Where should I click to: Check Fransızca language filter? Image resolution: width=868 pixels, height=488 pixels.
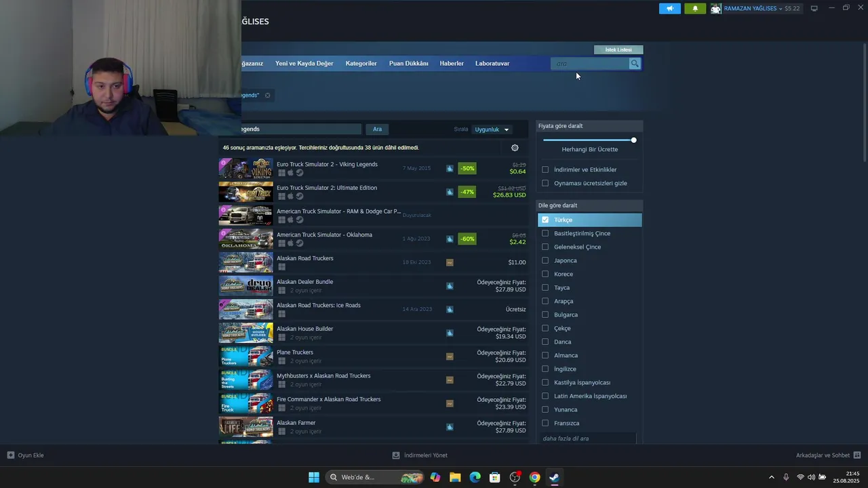[545, 423]
